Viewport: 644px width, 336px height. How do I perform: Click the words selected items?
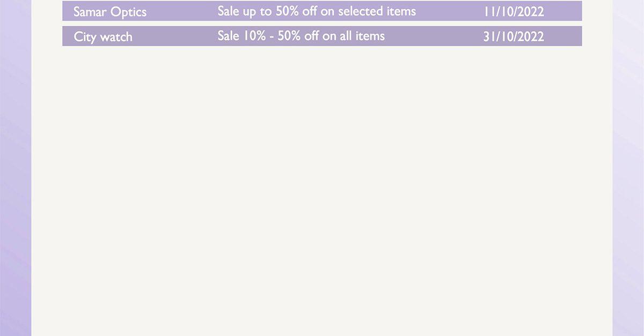tap(377, 11)
